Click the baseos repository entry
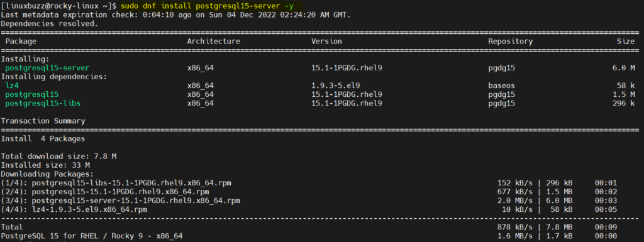 tap(501, 85)
